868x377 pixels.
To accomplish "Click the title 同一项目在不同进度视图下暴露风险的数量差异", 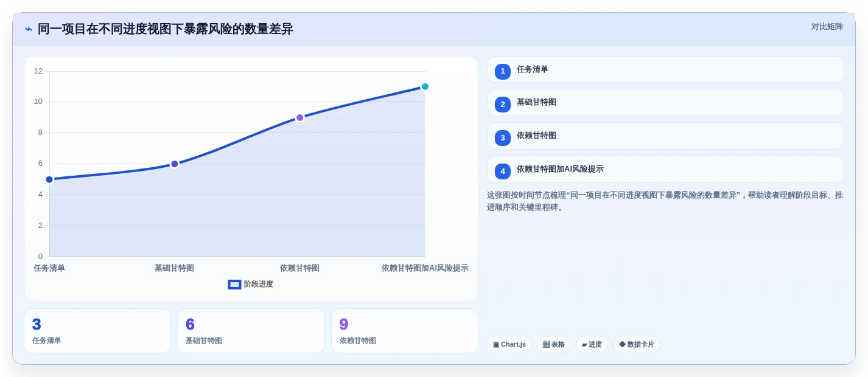I will click(166, 29).
